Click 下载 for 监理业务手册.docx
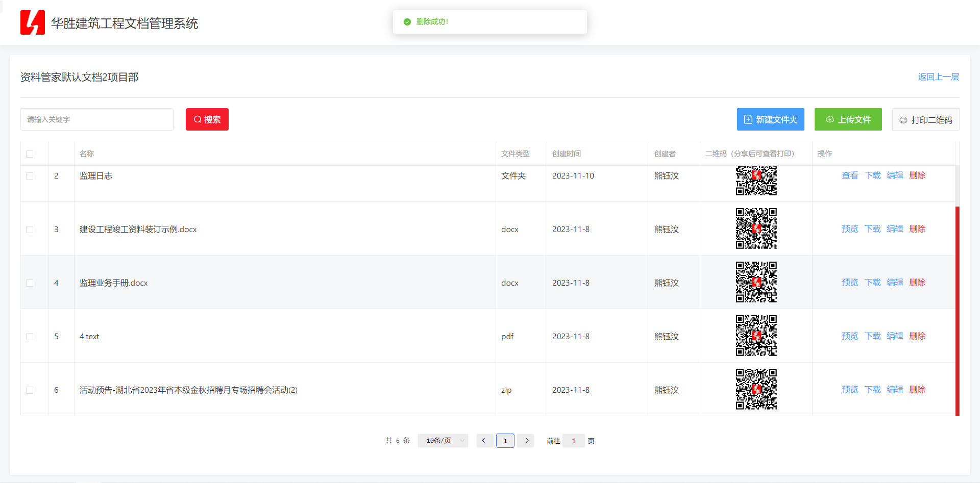This screenshot has width=980, height=483. point(873,283)
